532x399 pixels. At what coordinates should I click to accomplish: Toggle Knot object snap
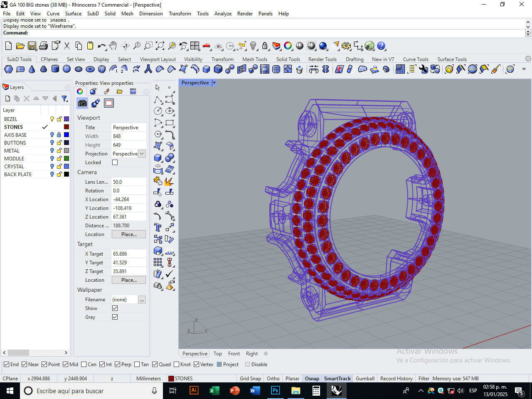[177, 365]
